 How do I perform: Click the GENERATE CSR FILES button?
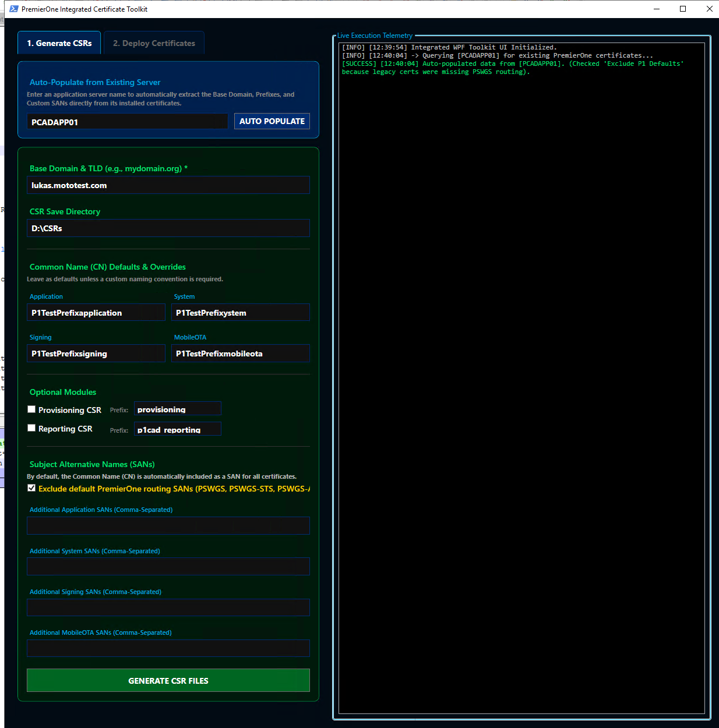point(168,680)
